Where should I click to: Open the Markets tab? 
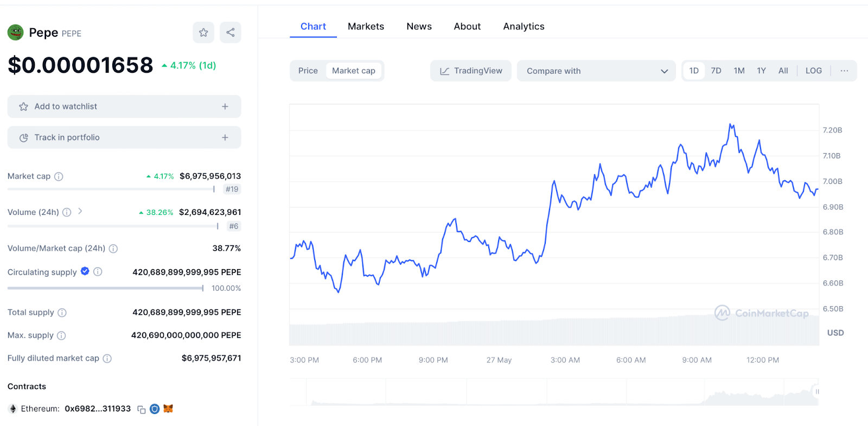(x=366, y=26)
